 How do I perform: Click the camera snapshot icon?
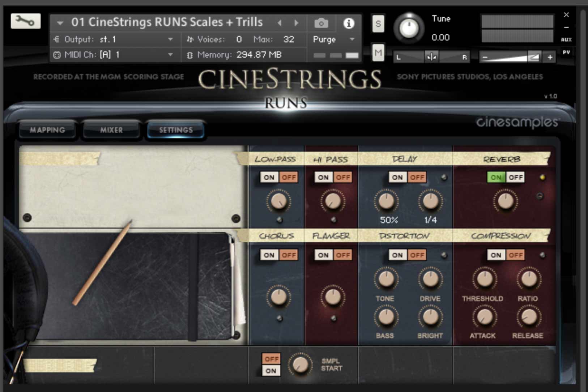tap(321, 22)
